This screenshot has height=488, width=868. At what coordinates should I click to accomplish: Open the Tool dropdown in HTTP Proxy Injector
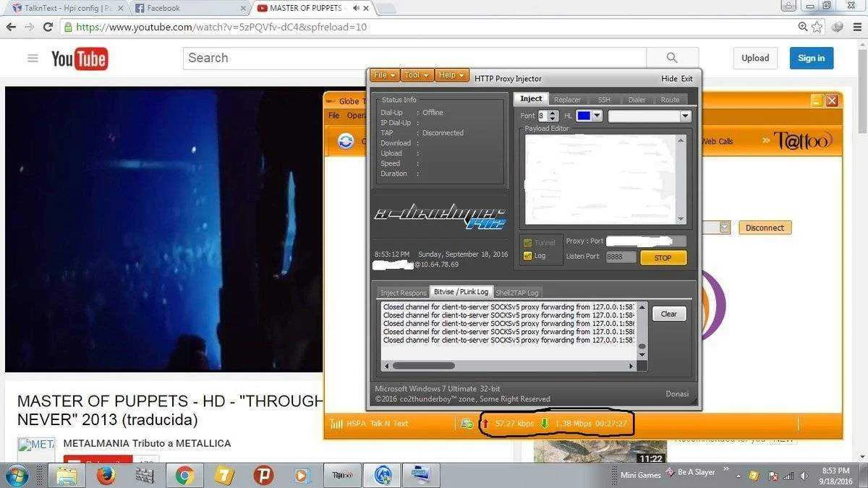coord(416,75)
